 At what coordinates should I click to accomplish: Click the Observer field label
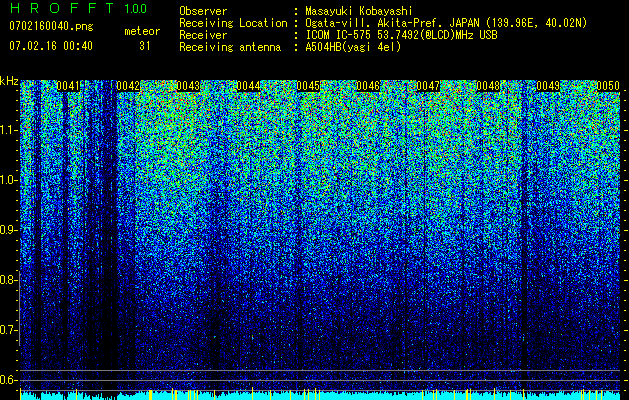[203, 11]
